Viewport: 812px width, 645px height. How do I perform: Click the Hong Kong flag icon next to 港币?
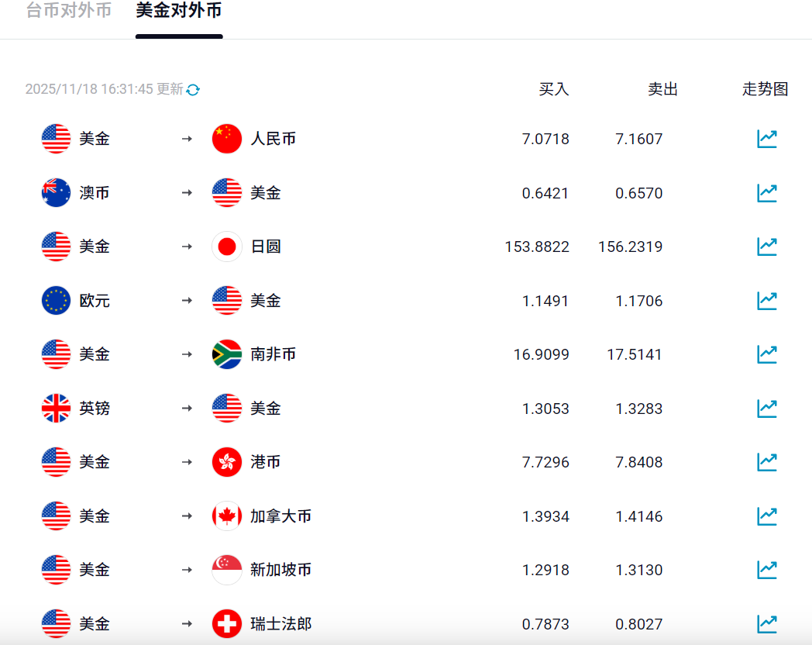[x=226, y=461]
